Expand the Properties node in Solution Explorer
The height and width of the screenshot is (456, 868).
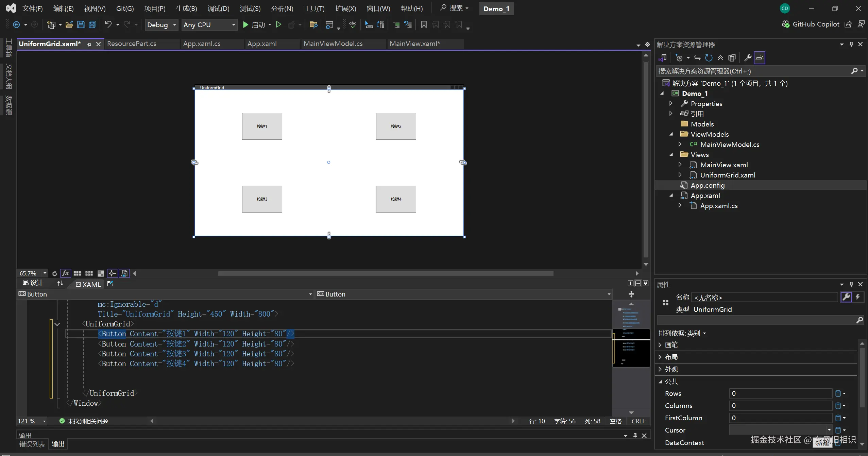pos(670,103)
